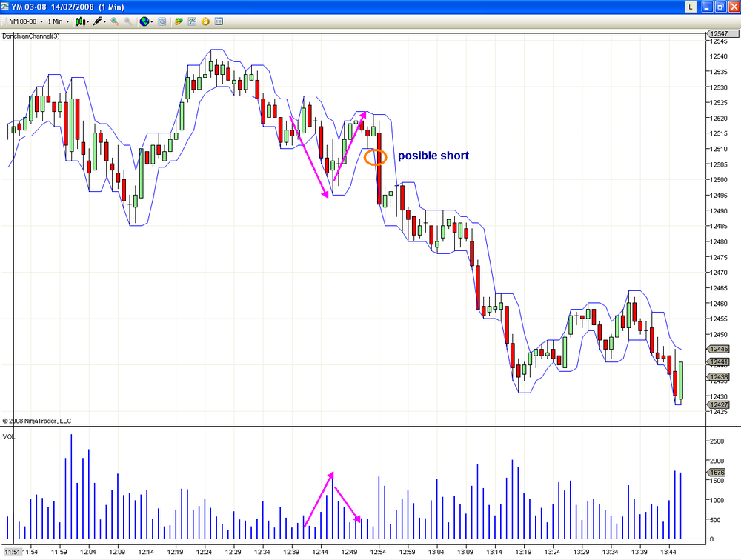Click the orange ellipse annotation on chart

[375, 157]
